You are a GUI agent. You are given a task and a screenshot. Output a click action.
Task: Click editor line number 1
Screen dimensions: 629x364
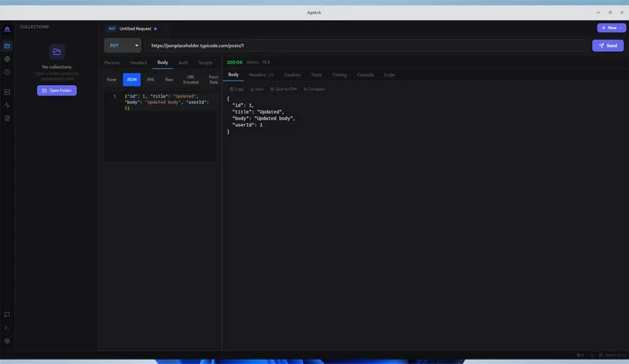click(x=114, y=96)
